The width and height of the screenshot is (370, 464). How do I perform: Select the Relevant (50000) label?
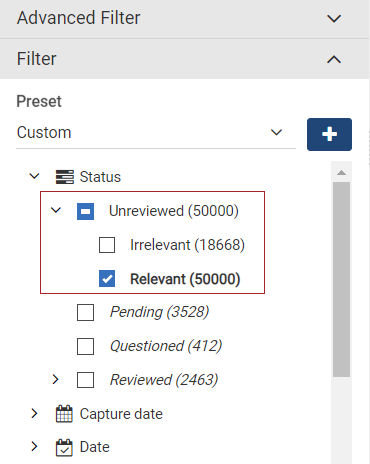(x=185, y=279)
